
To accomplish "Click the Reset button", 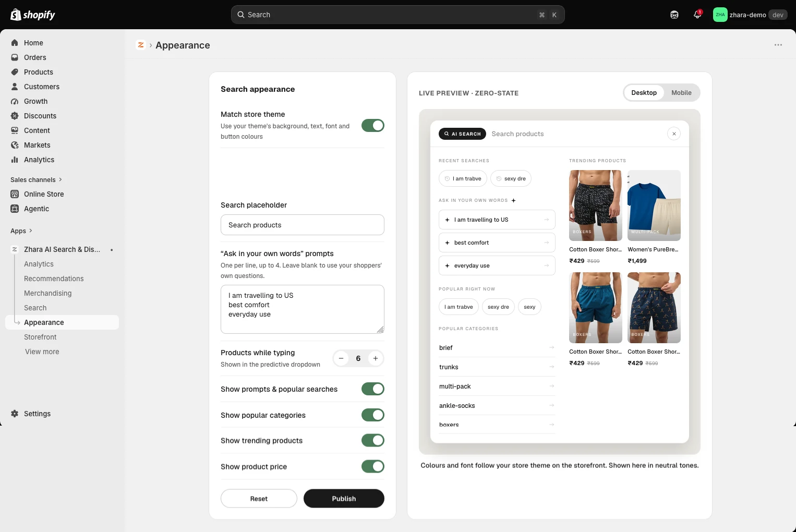I will click(x=259, y=499).
